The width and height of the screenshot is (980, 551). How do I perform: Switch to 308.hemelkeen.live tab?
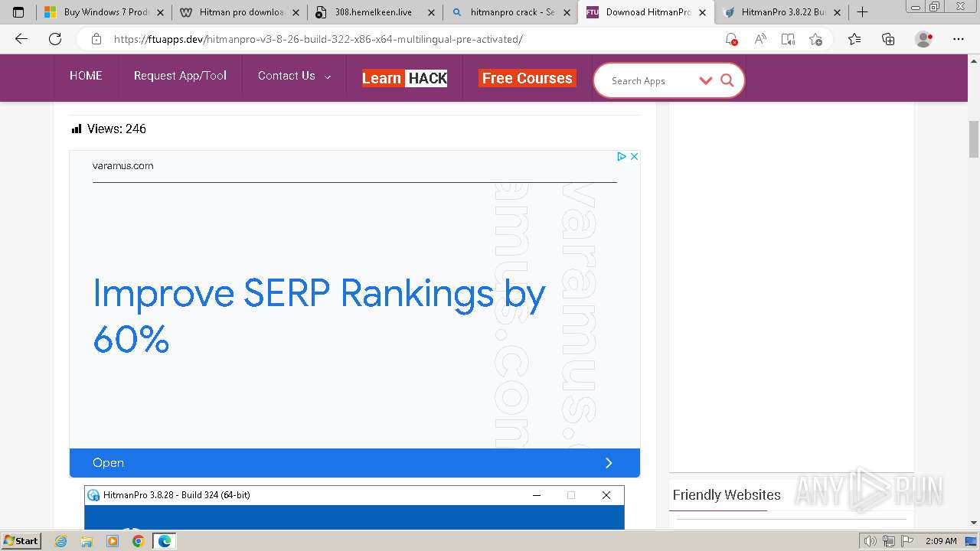coord(374,12)
